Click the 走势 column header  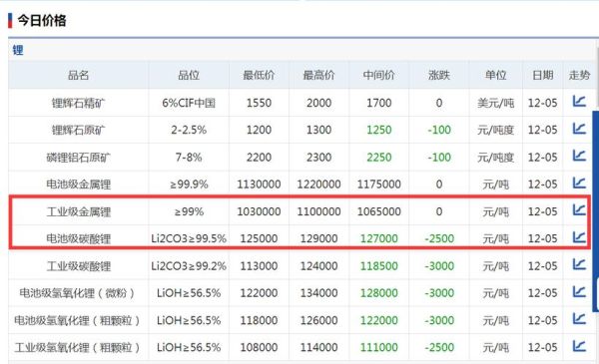coord(579,75)
